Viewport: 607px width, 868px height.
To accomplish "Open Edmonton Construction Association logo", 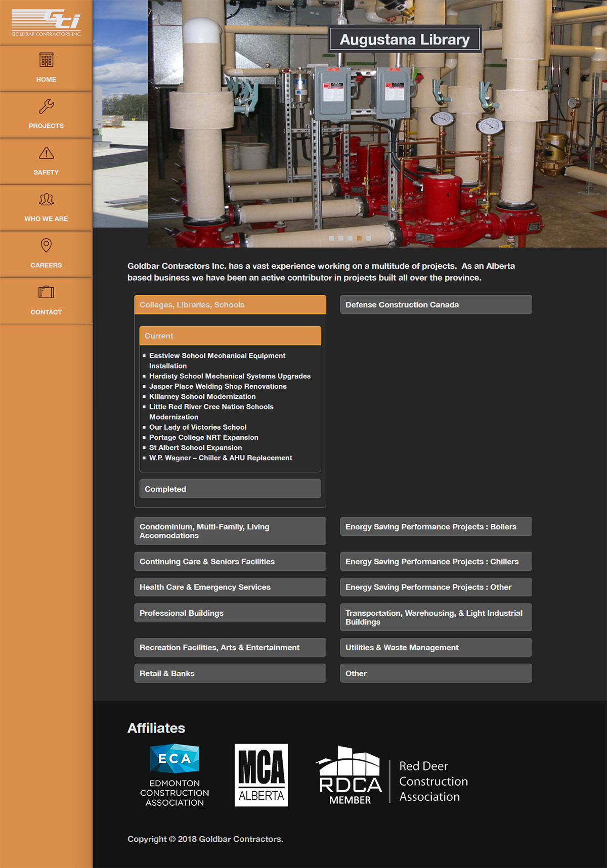I will [x=175, y=775].
